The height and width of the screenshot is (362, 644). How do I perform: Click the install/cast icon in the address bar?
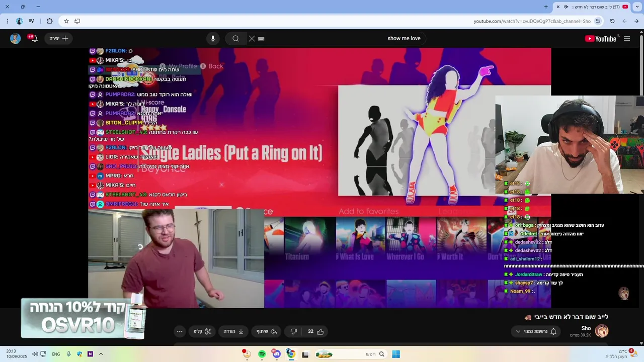pos(77,21)
